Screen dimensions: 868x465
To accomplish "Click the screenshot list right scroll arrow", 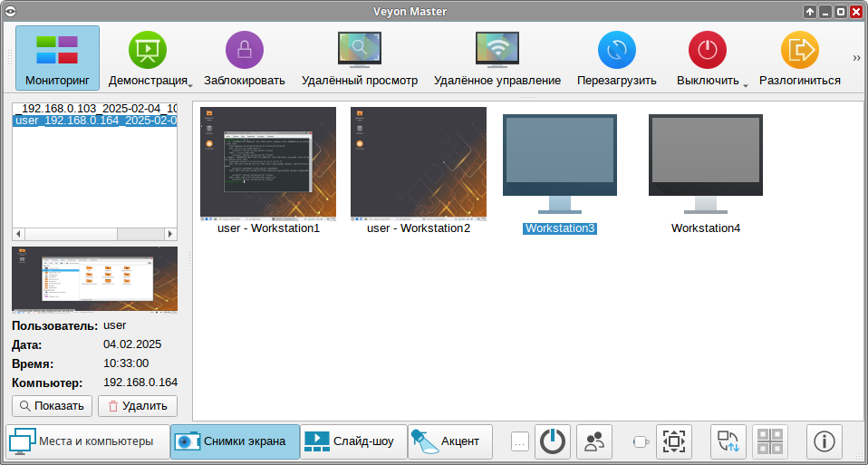I will (170, 234).
